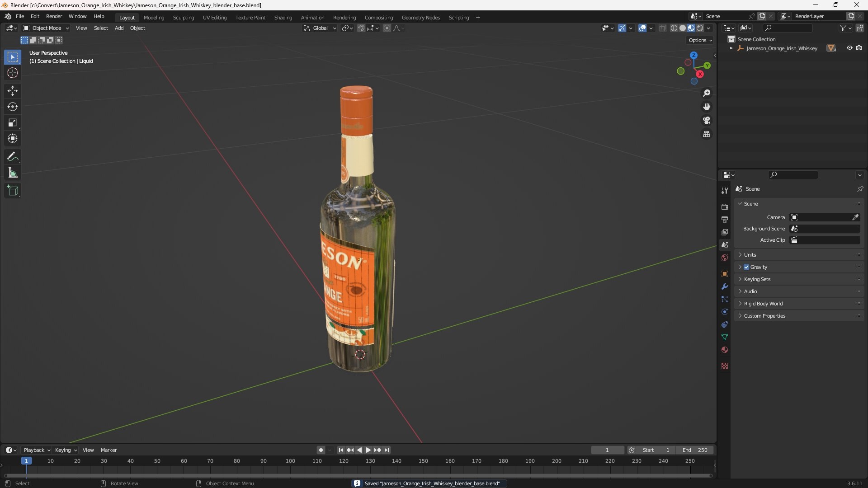The width and height of the screenshot is (868, 488).
Task: Open the Modifiers wrench properties tab
Action: tap(725, 286)
